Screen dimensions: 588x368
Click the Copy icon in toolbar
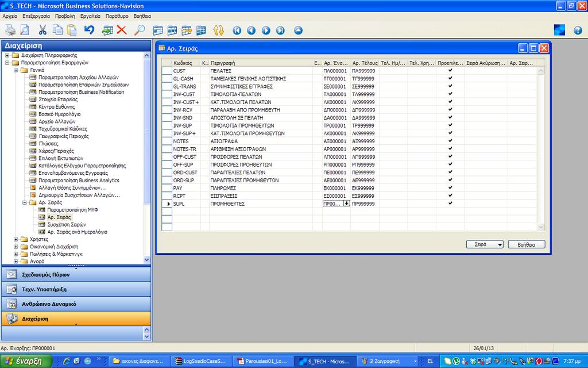57,30
